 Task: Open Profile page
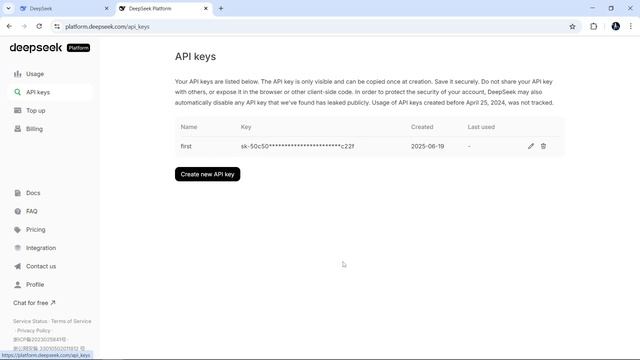click(x=35, y=285)
